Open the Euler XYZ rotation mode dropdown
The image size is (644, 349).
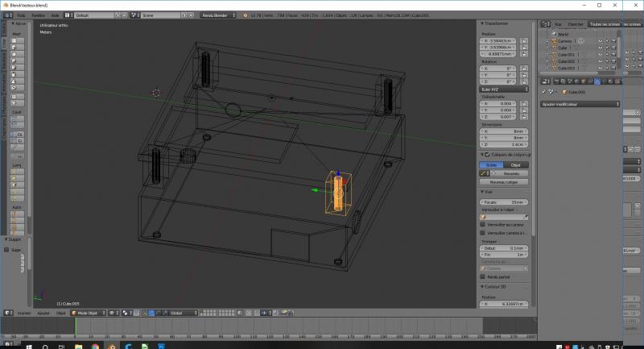(504, 89)
